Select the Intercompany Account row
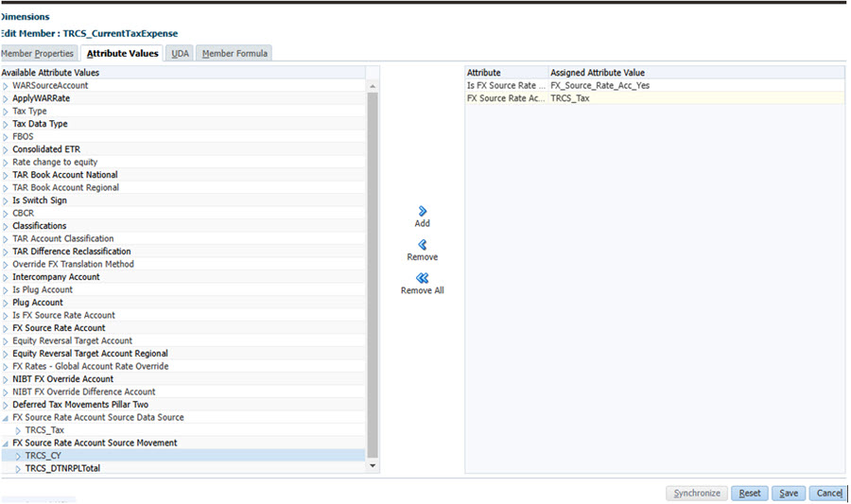Viewport: 851px width, 504px height. click(x=182, y=277)
